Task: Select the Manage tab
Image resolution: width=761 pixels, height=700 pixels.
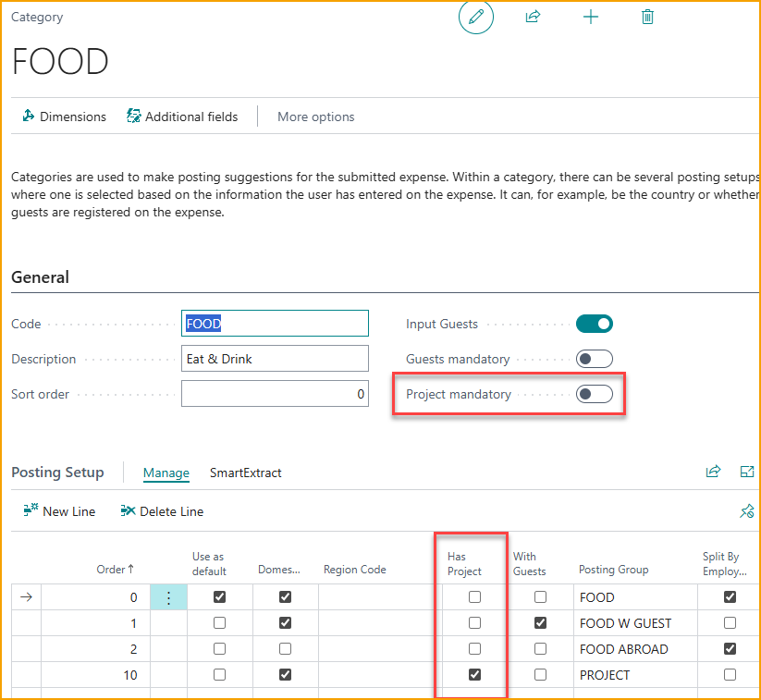Action: 166,473
